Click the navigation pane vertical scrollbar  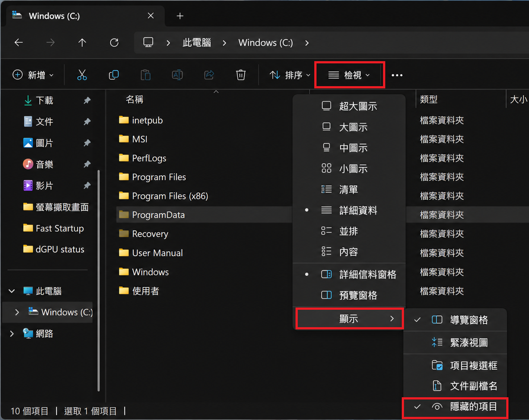point(99,280)
